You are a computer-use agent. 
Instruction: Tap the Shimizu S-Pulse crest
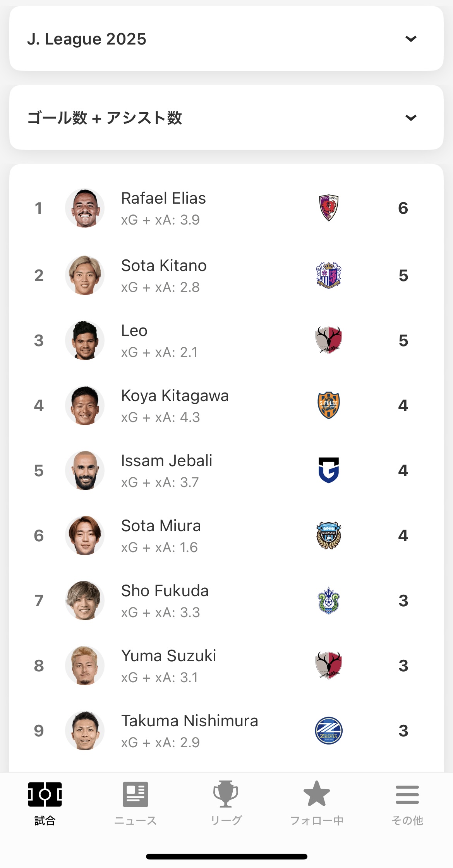coord(329,405)
